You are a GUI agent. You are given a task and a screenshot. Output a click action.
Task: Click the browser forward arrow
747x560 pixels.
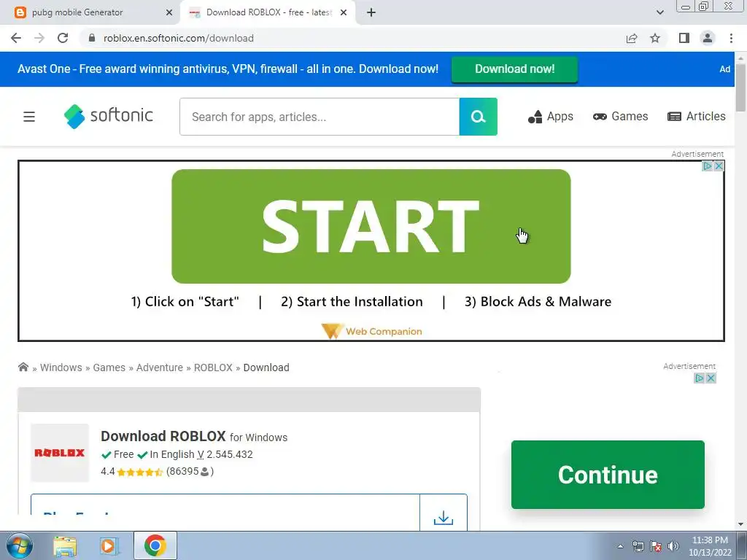pos(39,38)
